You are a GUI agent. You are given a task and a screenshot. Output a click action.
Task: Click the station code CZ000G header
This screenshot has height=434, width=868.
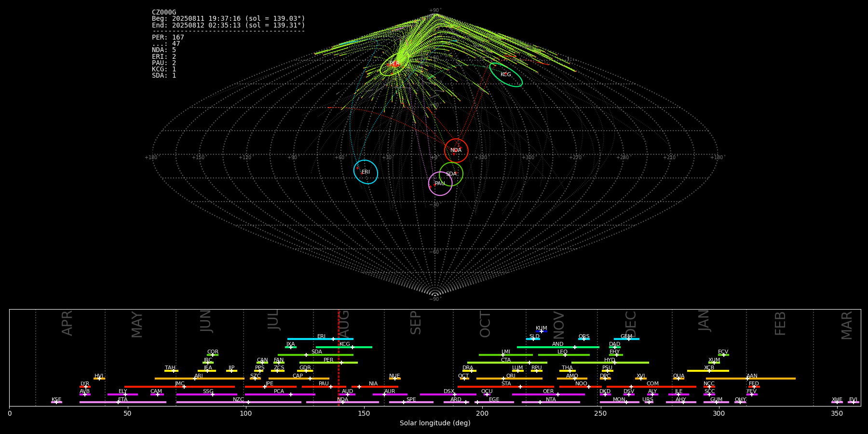(x=164, y=13)
